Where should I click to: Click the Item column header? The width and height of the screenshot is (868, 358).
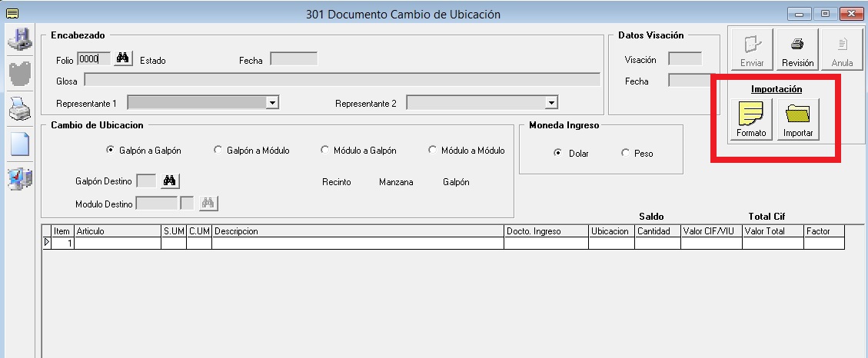coord(62,231)
